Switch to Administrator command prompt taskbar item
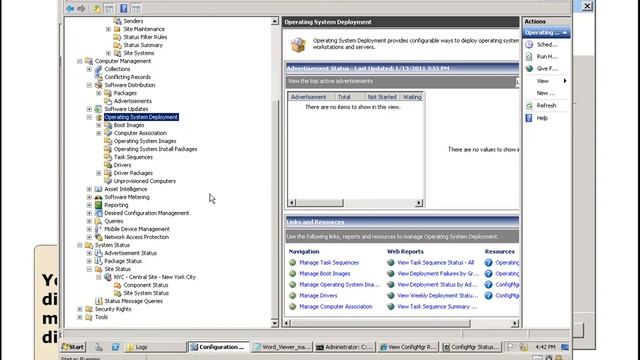640x360 pixels. [x=345, y=347]
